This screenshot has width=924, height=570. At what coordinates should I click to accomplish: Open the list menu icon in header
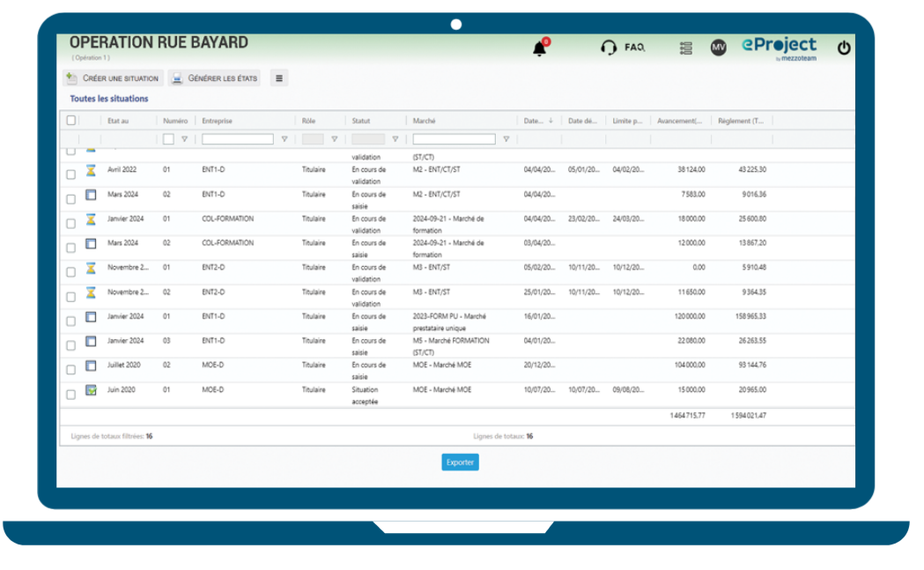(686, 48)
